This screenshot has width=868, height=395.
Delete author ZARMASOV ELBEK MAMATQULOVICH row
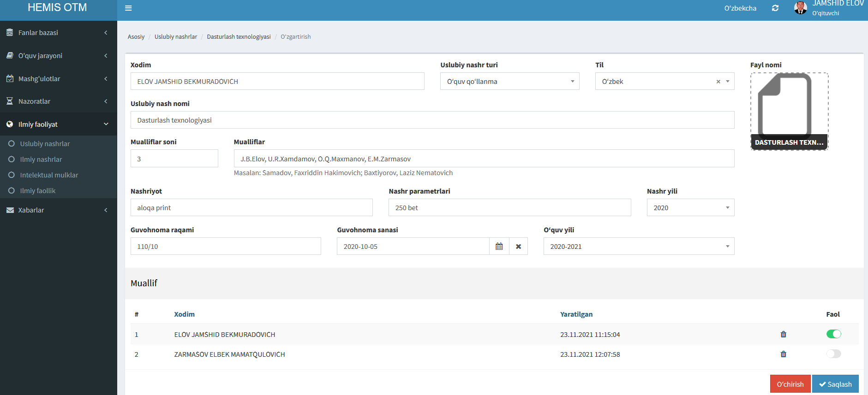pos(783,354)
